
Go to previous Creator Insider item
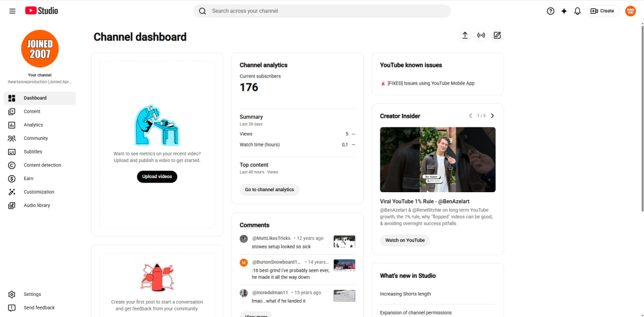tap(470, 116)
